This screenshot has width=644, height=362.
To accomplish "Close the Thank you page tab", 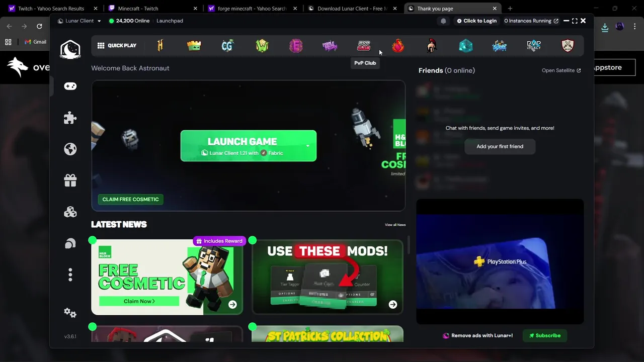I will (495, 9).
